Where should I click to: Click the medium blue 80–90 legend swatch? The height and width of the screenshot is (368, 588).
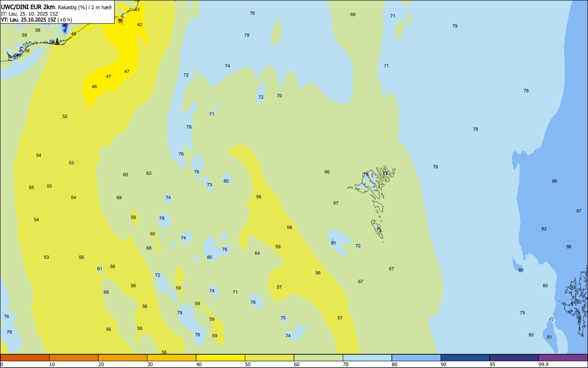tap(416, 357)
